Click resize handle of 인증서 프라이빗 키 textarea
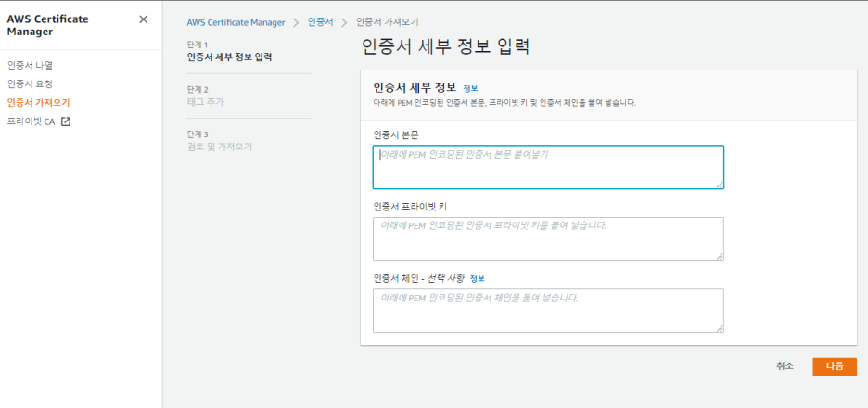This screenshot has width=868, height=408. [x=719, y=256]
